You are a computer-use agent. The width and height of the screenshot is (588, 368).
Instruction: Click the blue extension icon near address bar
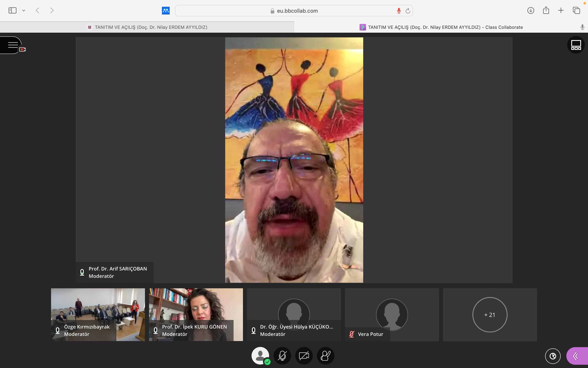click(x=166, y=10)
